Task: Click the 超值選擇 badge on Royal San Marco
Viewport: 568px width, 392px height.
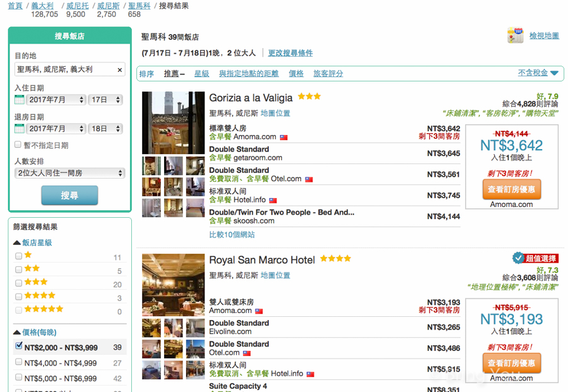Action: click(535, 258)
